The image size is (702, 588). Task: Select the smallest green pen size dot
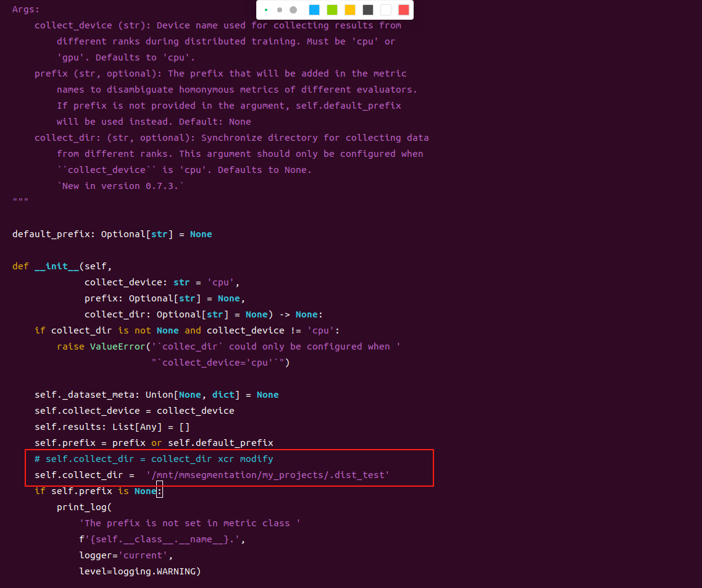266,10
